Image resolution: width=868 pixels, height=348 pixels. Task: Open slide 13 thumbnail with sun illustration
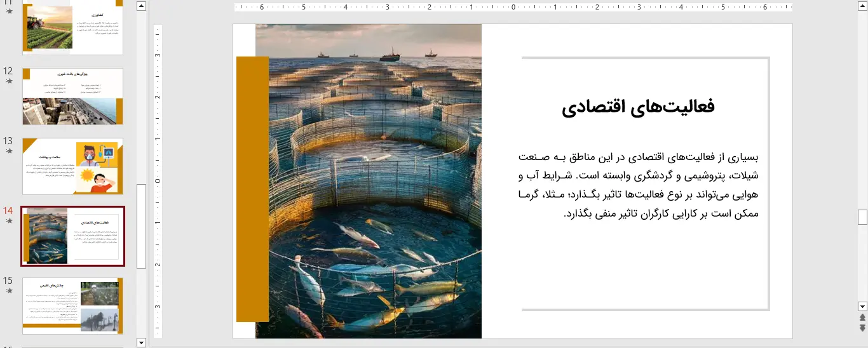click(x=72, y=166)
